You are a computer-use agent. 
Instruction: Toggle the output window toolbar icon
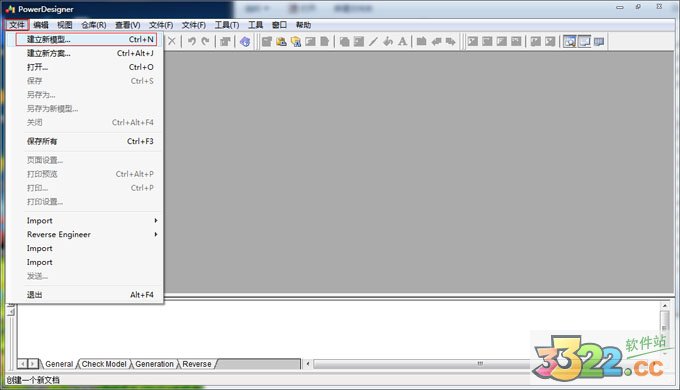coord(584,42)
